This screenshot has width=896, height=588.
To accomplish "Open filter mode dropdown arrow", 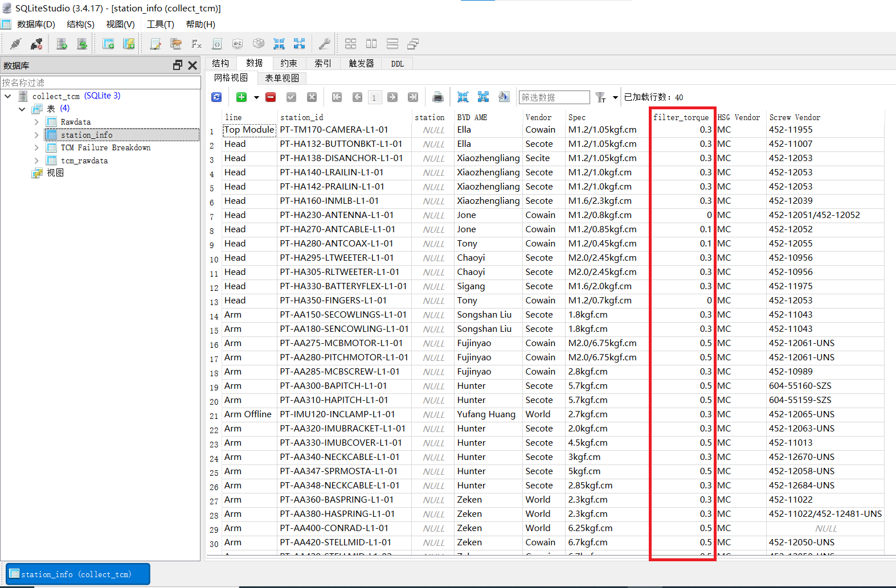I will pyautogui.click(x=615, y=97).
